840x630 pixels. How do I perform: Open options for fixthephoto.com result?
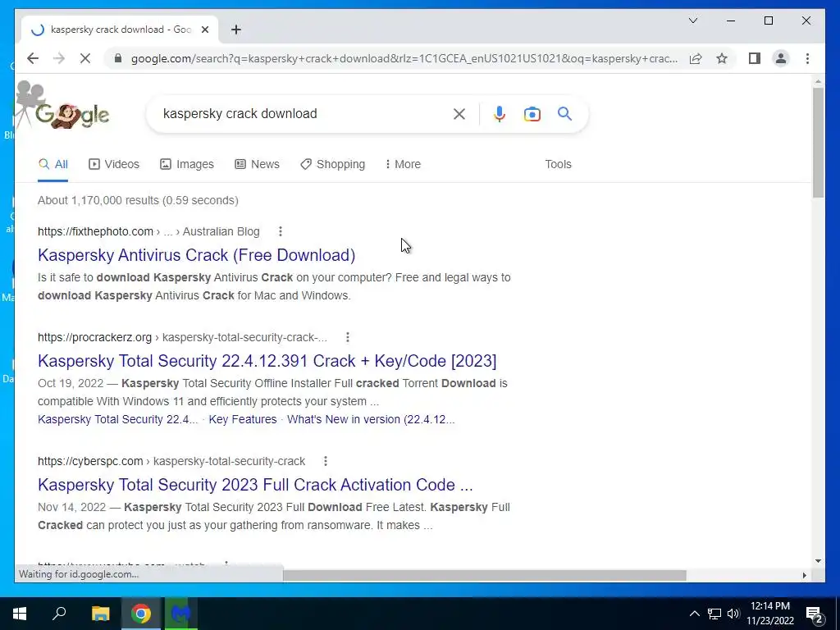tap(281, 231)
